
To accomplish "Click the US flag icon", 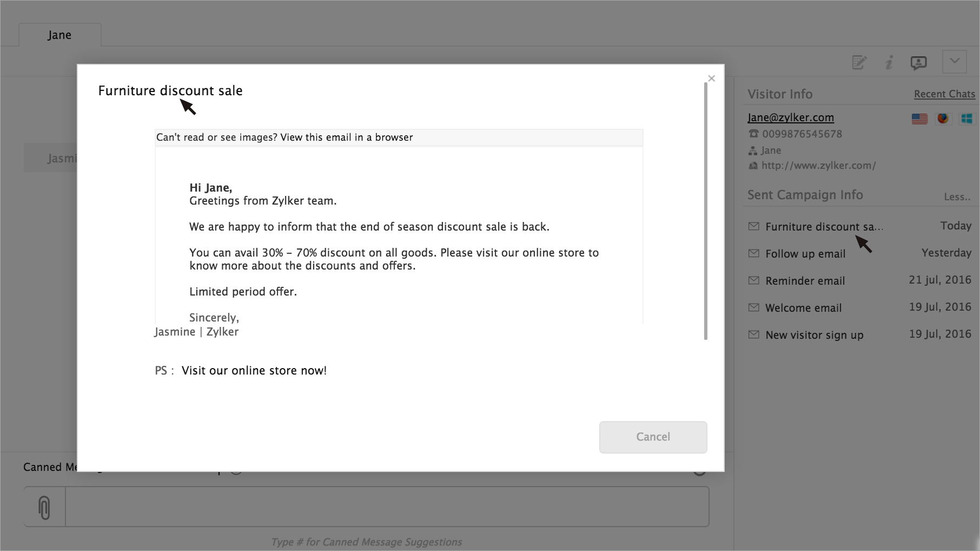I will tap(919, 119).
